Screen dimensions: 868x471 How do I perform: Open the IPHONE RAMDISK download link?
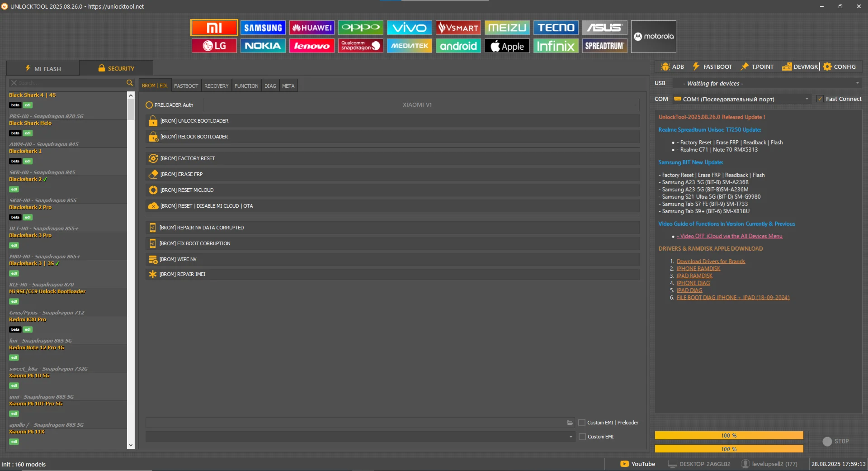[698, 269]
